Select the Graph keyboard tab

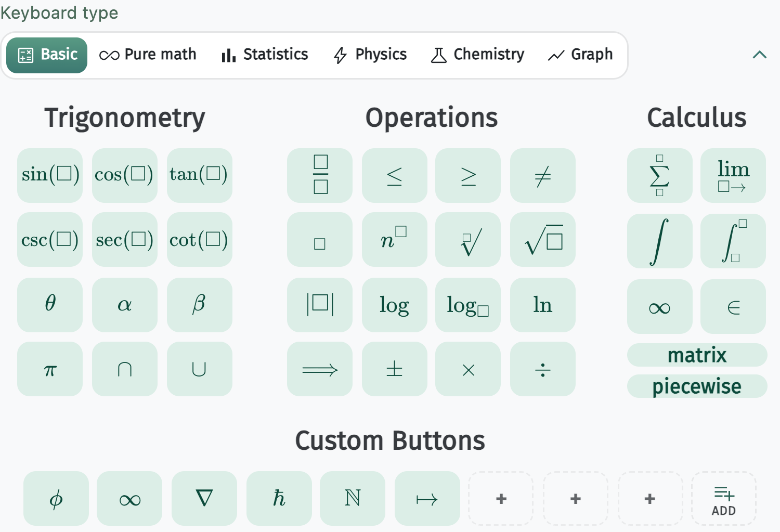point(580,55)
